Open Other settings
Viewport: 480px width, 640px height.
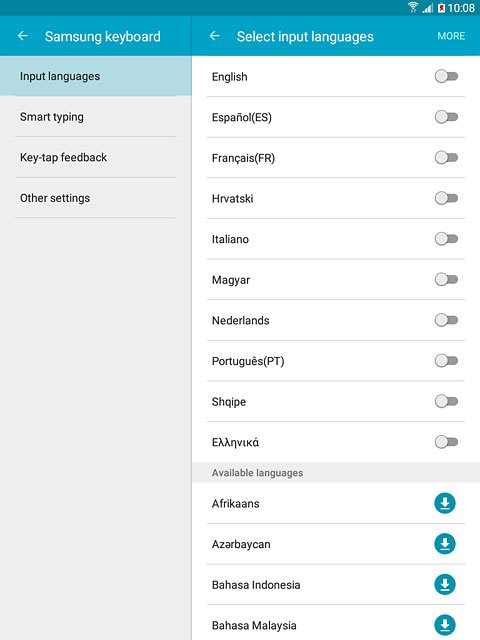point(96,198)
